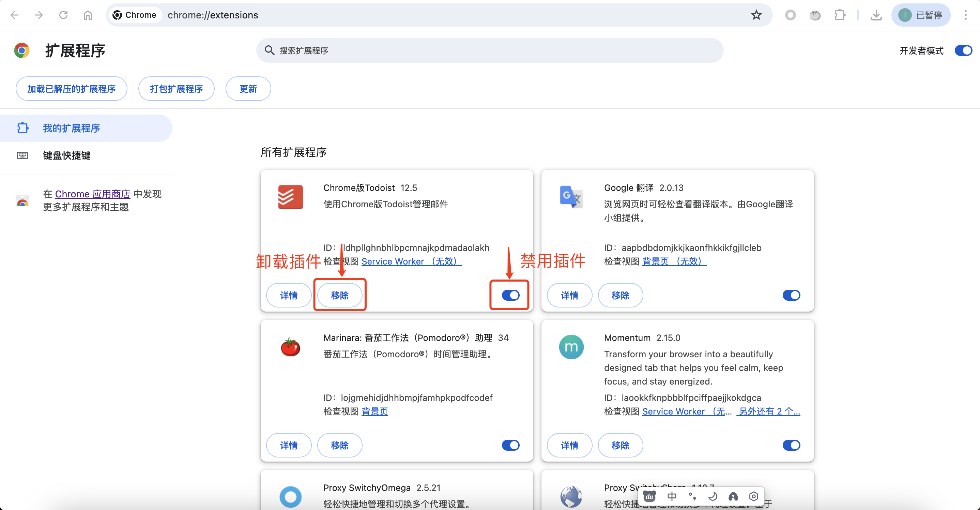Toggle punctuation mode in the IME toolbar
This screenshot has height=510, width=980.
point(692,496)
